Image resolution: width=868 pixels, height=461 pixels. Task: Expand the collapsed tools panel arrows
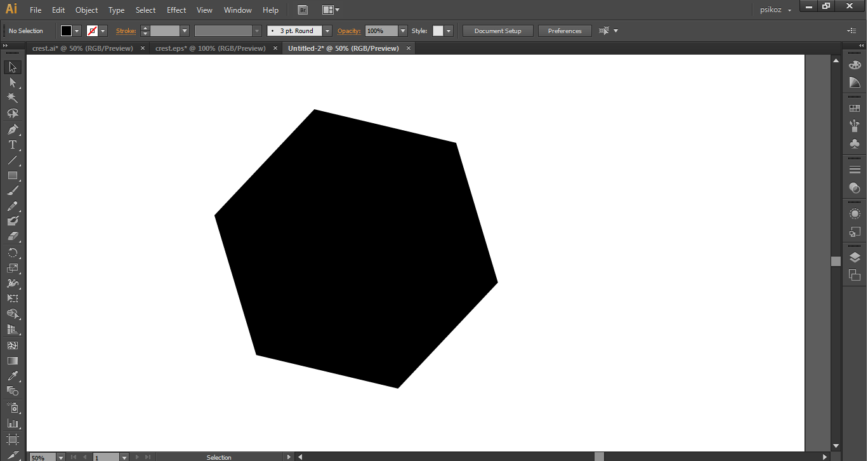coord(4,46)
